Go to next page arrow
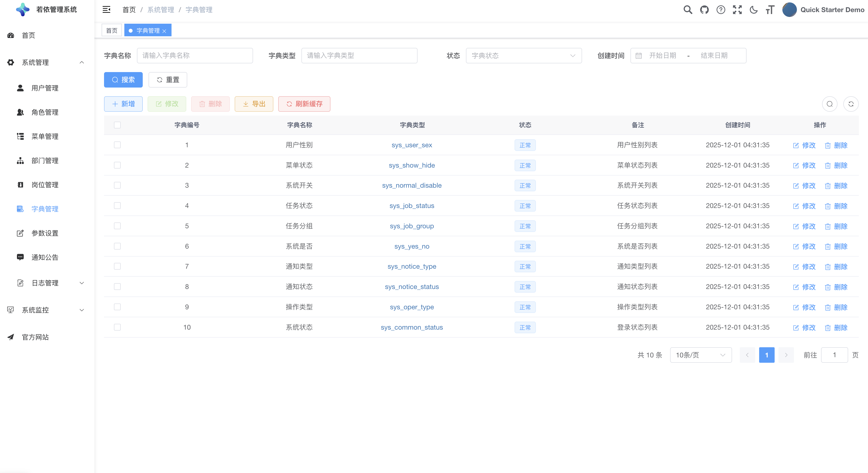 [786, 355]
